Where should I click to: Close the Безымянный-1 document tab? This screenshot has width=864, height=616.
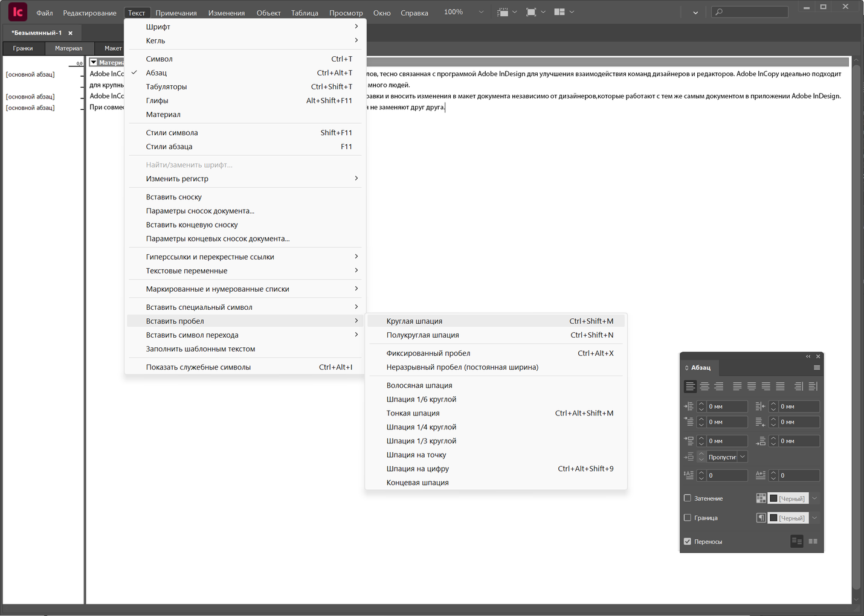(x=70, y=33)
